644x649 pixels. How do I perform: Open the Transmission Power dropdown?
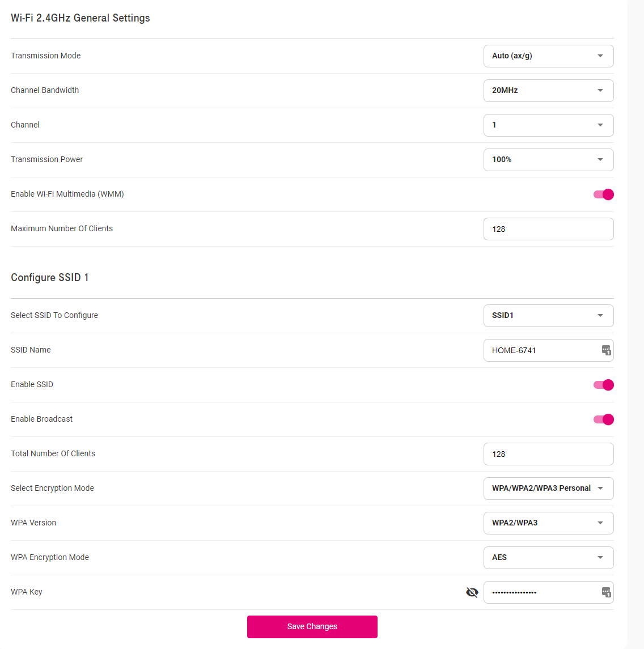click(x=548, y=159)
